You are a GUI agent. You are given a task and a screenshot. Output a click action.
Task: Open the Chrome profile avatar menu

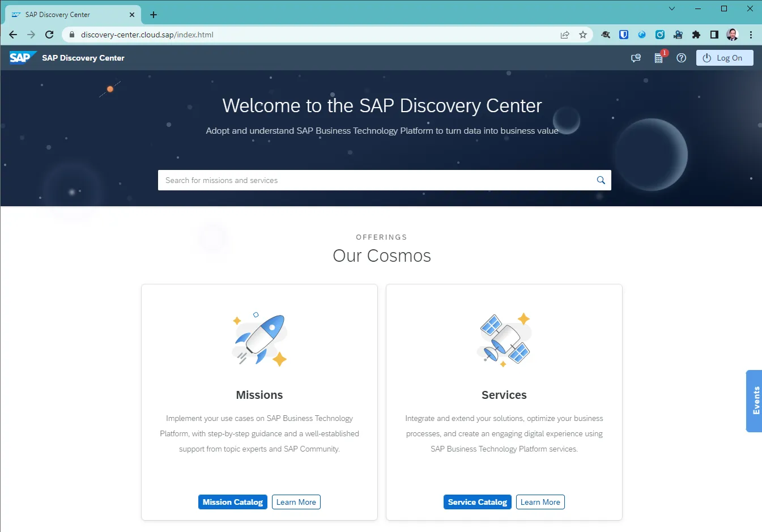[x=732, y=35]
